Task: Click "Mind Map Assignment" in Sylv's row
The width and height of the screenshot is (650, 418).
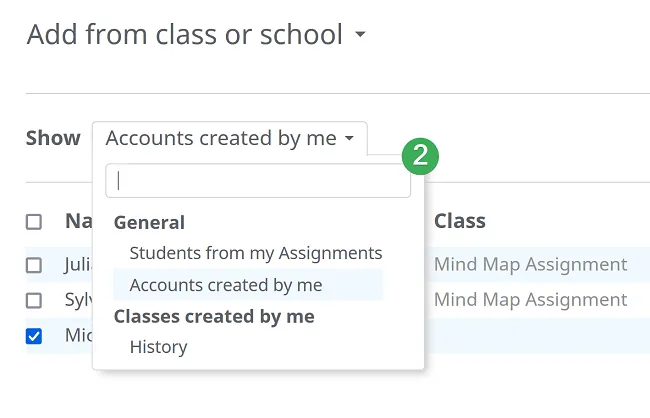Action: point(530,300)
